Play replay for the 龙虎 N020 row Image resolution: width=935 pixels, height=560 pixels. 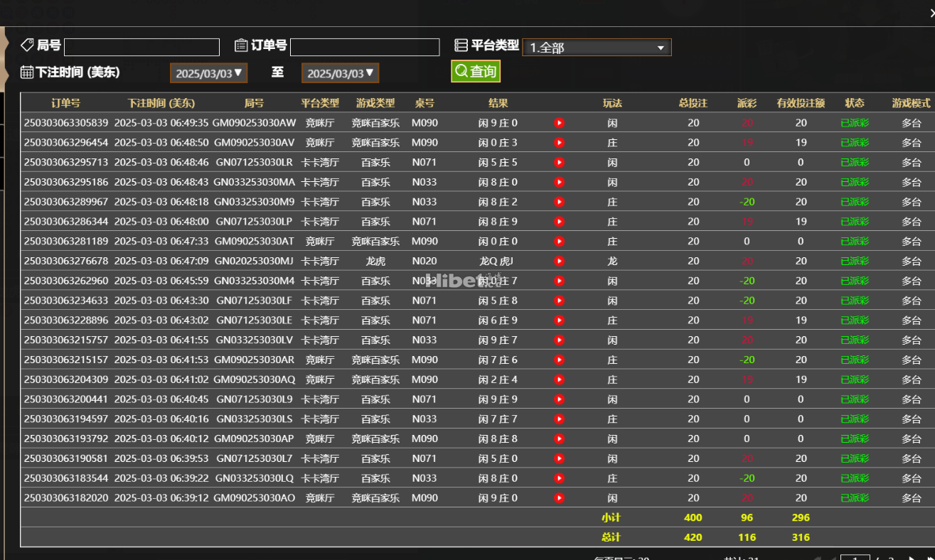point(560,262)
